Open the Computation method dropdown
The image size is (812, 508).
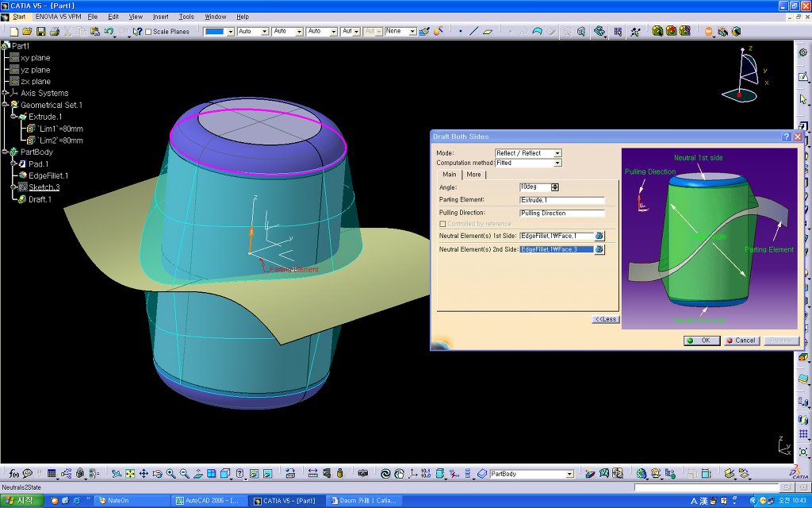click(x=557, y=163)
